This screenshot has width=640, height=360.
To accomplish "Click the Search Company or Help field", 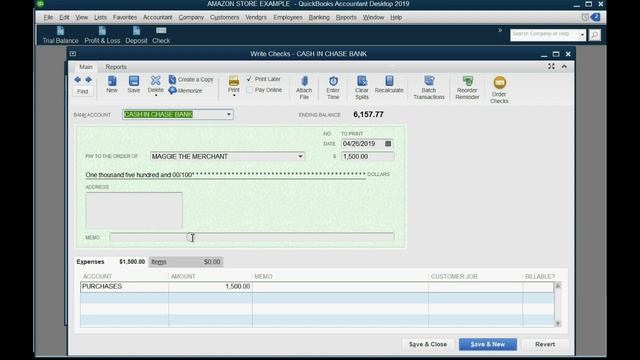I will tap(544, 35).
